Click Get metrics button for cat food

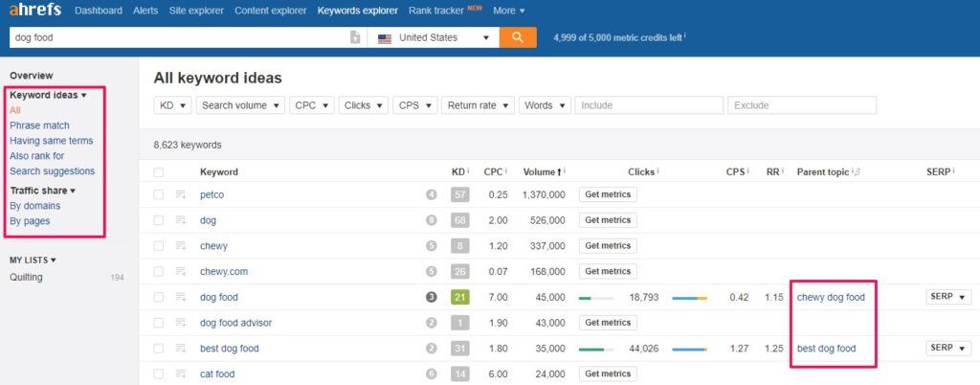click(x=608, y=374)
